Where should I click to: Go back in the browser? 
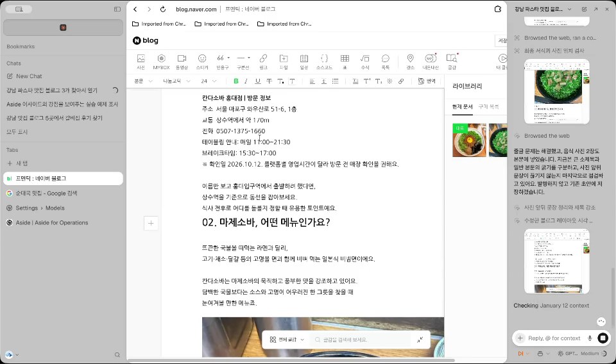pos(135,9)
